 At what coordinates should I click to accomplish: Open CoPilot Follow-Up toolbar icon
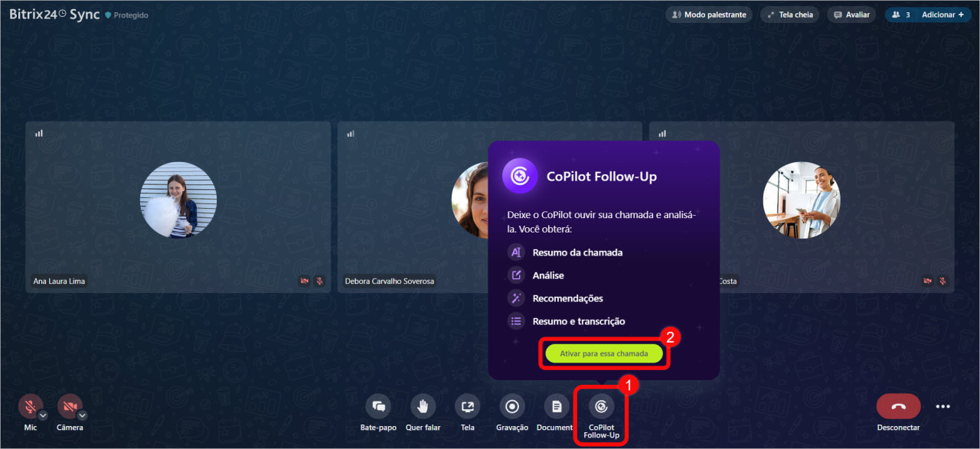tap(601, 406)
